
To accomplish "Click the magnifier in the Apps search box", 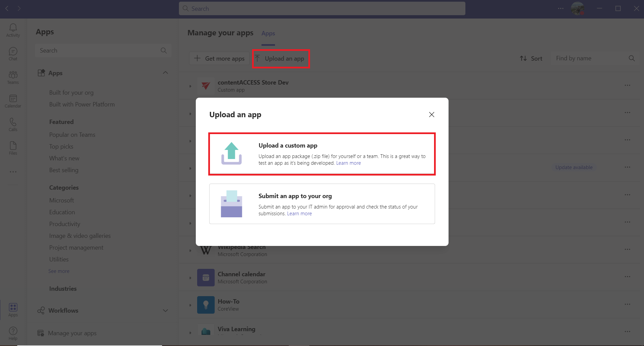I will [x=164, y=51].
